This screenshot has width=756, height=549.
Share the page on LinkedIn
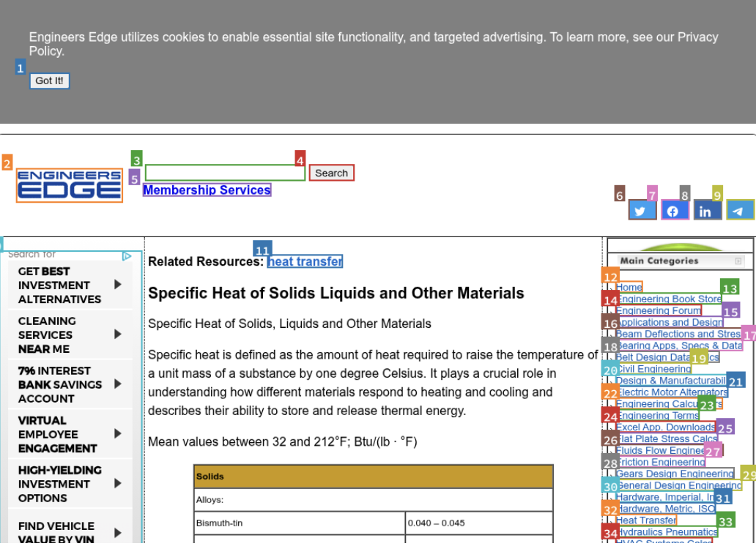[x=707, y=210]
